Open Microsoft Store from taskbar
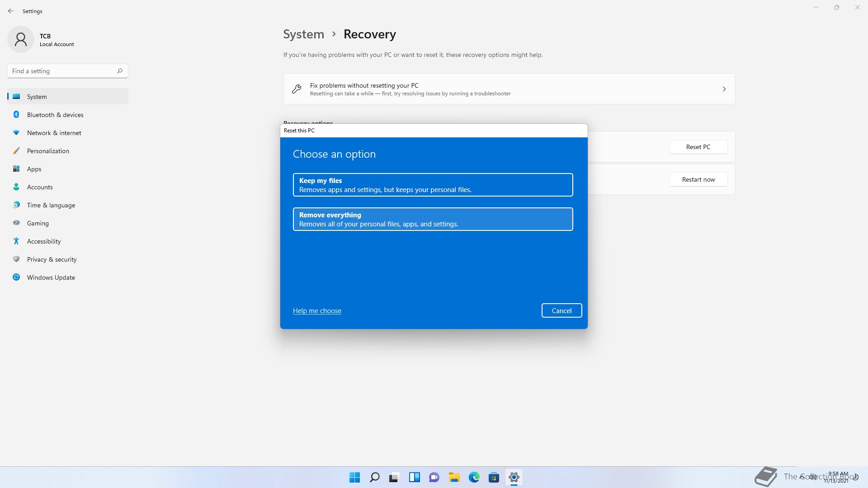 (x=494, y=477)
